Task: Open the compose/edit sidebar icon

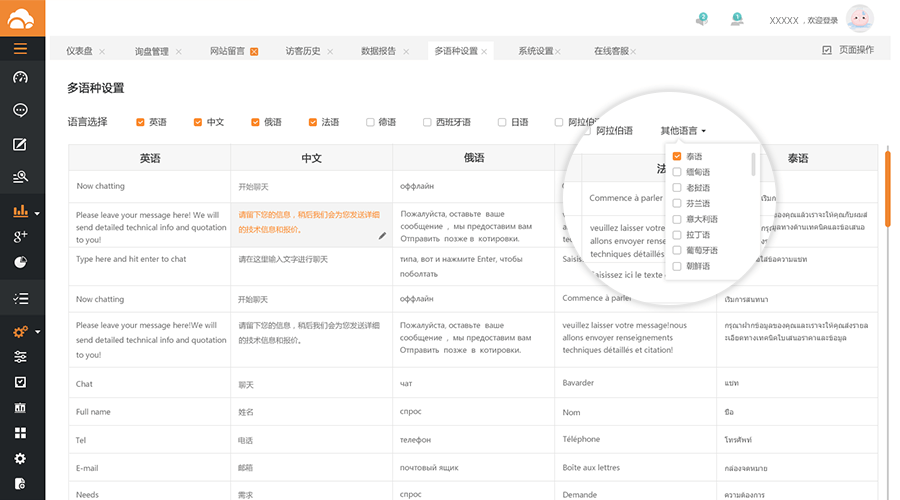Action: (x=20, y=144)
